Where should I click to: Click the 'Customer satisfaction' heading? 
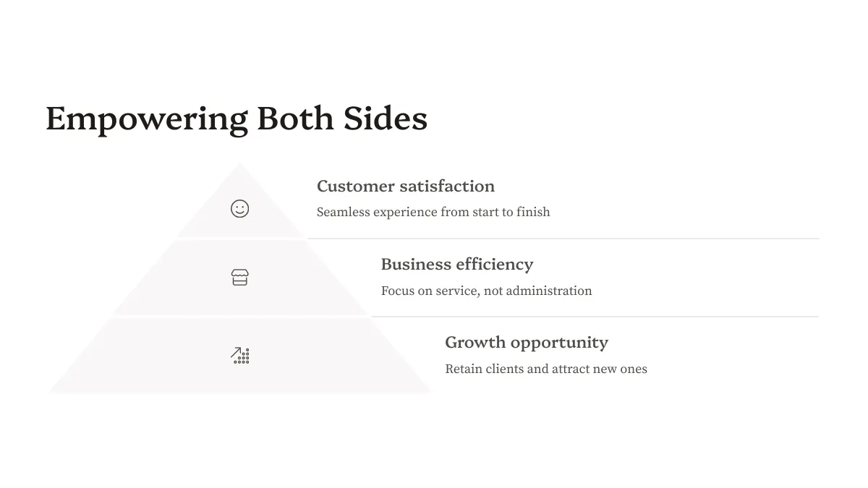tap(406, 186)
